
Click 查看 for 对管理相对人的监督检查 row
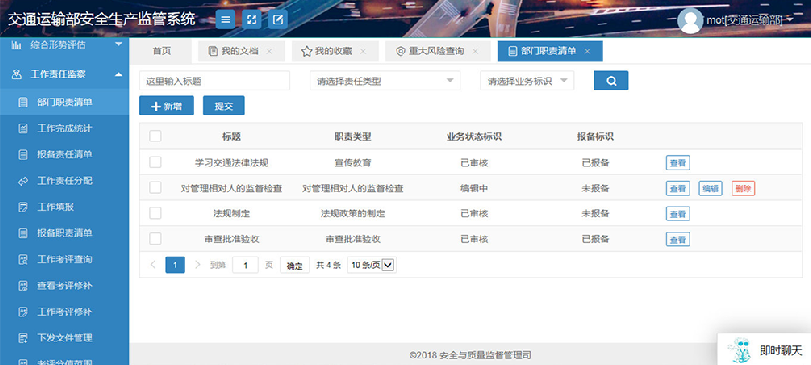coord(678,189)
